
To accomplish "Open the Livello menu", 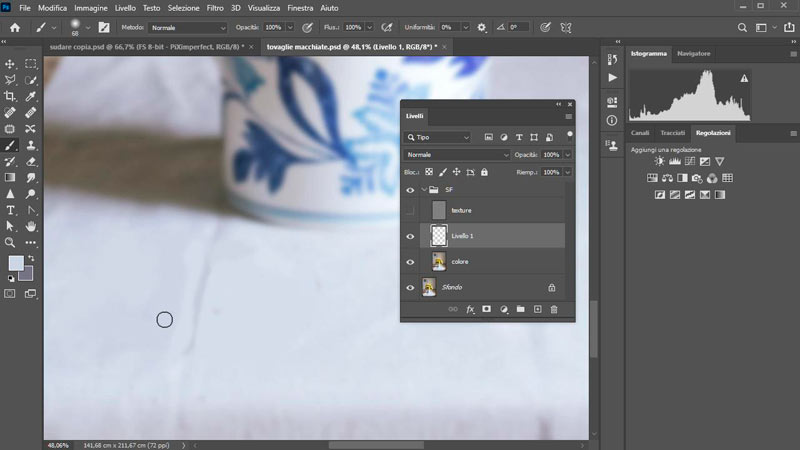I will (x=125, y=8).
